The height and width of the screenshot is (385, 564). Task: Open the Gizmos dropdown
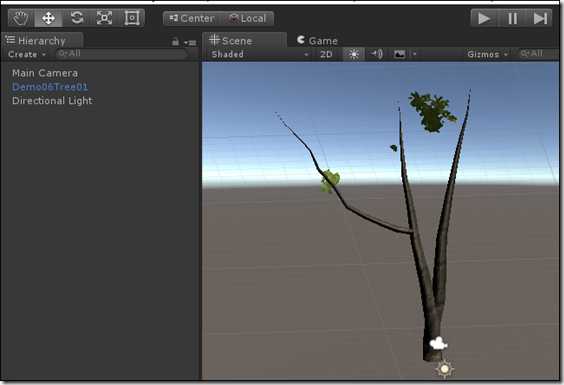tap(487, 54)
